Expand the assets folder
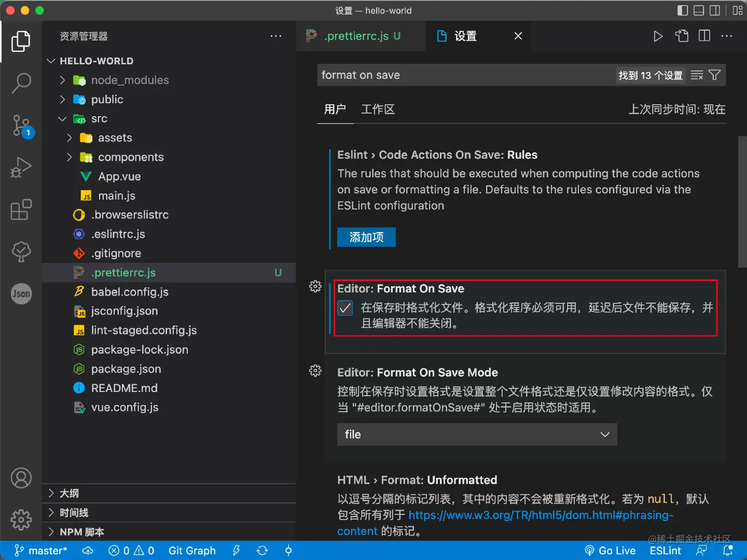This screenshot has width=747, height=560. click(70, 138)
